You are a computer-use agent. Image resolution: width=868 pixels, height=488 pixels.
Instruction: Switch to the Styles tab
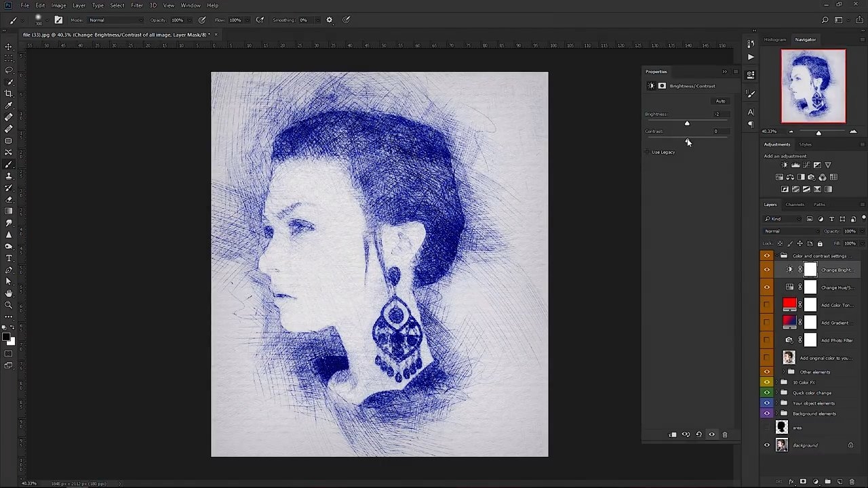coord(805,144)
